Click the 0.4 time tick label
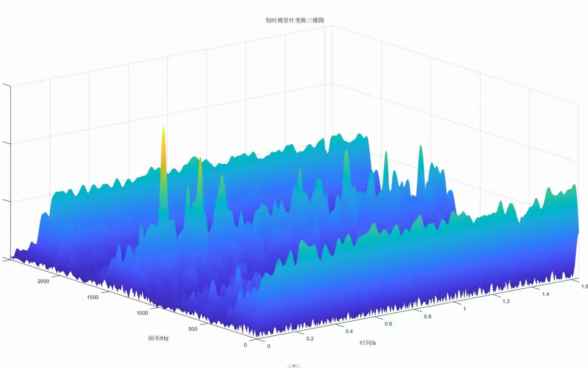The width and height of the screenshot is (588, 368). click(x=349, y=331)
